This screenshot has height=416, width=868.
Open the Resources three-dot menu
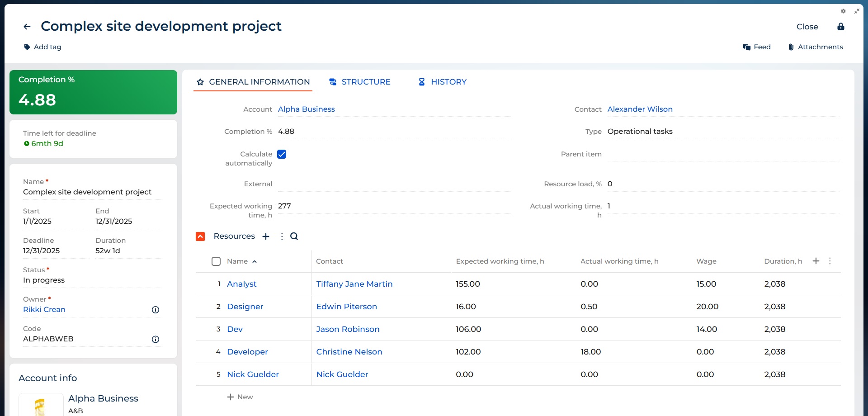pos(282,236)
